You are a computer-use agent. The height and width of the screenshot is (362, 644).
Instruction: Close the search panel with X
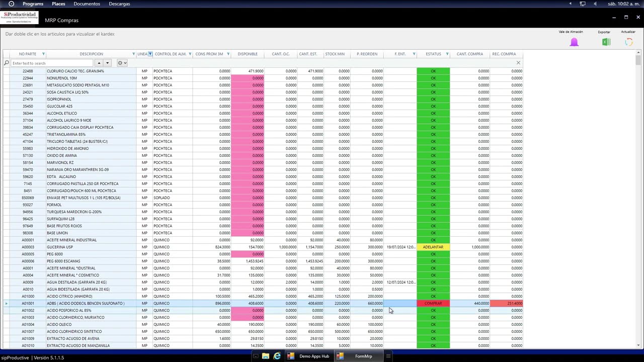tap(518, 63)
